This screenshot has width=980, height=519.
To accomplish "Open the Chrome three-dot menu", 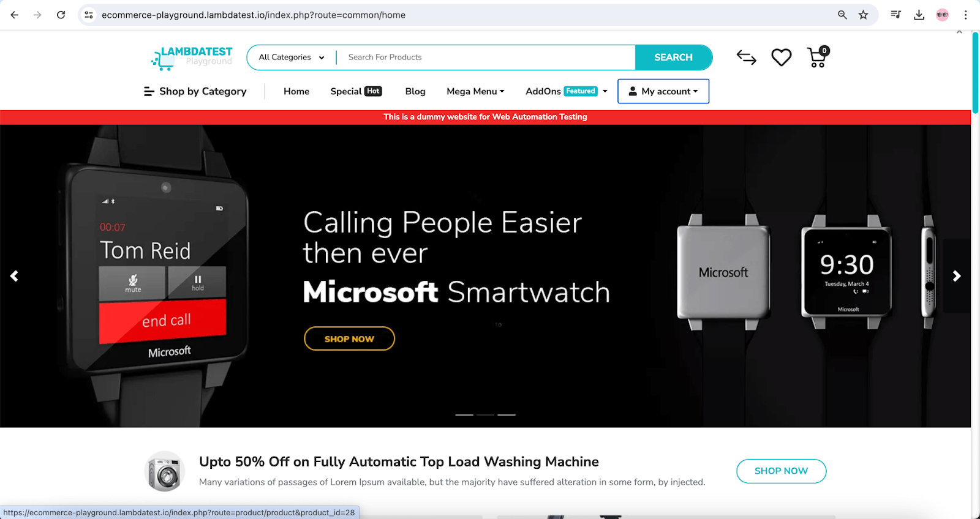I will 965,15.
